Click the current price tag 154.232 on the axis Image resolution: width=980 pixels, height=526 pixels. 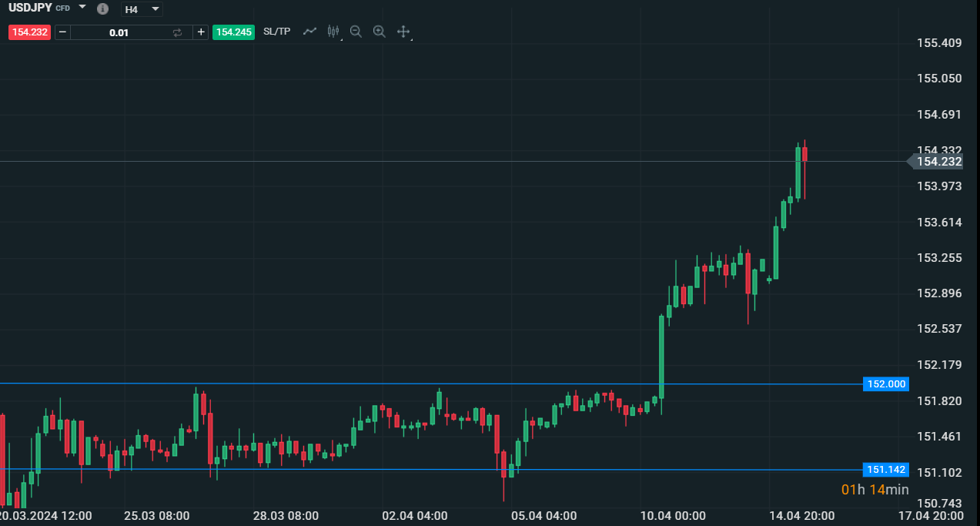[x=935, y=162]
